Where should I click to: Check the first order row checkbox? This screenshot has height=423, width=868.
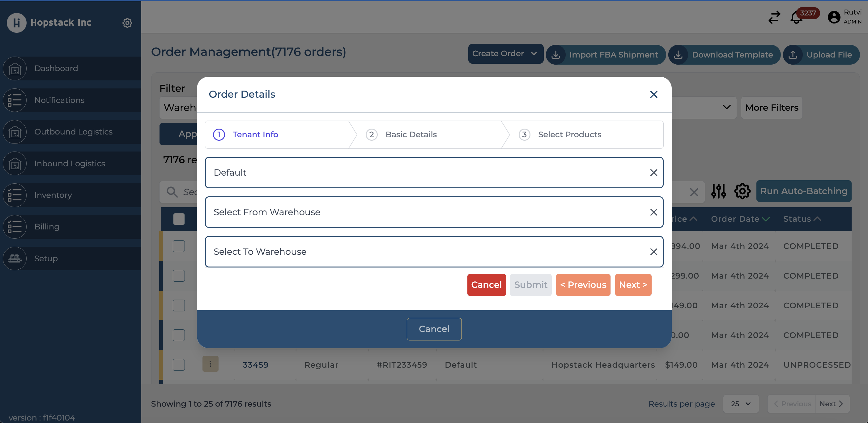(x=179, y=246)
